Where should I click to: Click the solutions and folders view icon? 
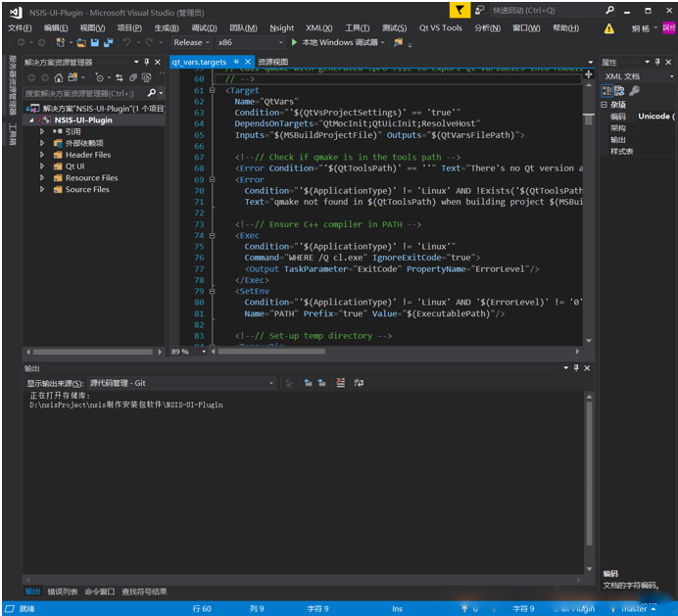pos(73,77)
